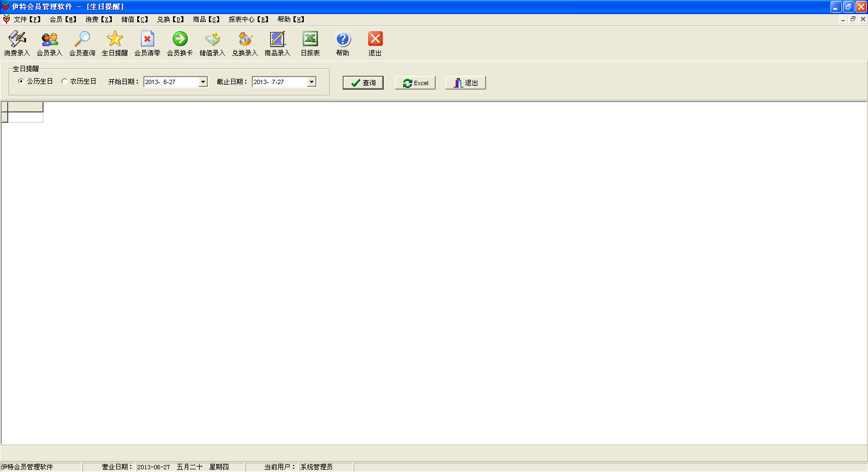The width and height of the screenshot is (868, 472).
Task: Open the 文件【F】 menu
Action: pos(27,20)
